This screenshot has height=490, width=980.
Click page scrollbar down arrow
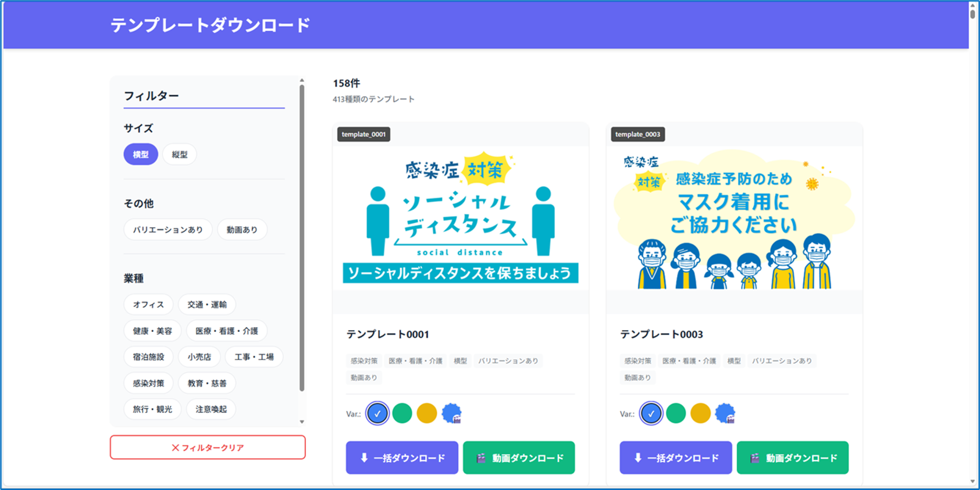click(972, 481)
